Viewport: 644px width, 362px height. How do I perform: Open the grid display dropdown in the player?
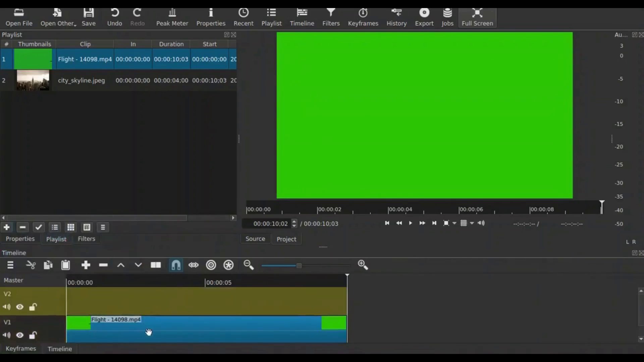(471, 223)
